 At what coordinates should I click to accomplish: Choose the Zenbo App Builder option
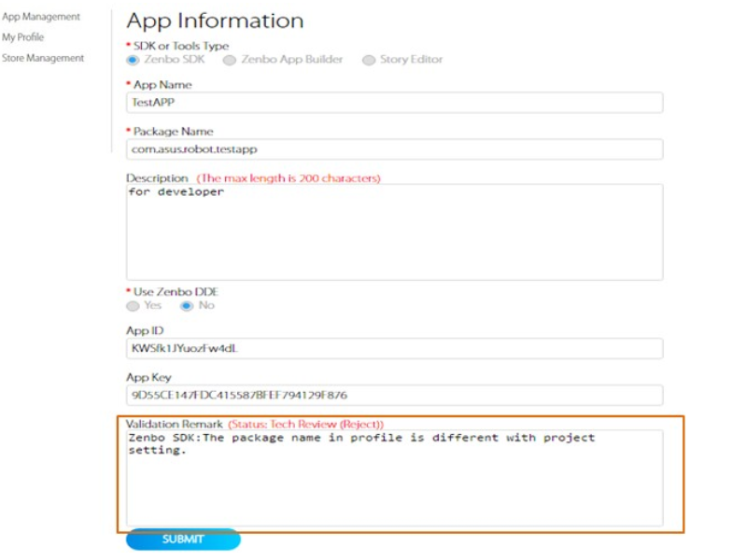230,60
